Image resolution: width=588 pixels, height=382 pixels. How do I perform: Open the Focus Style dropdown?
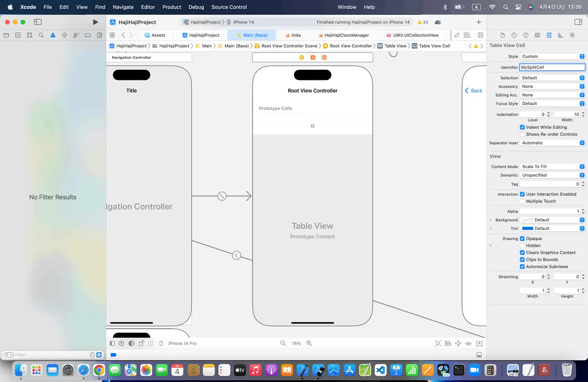(552, 103)
